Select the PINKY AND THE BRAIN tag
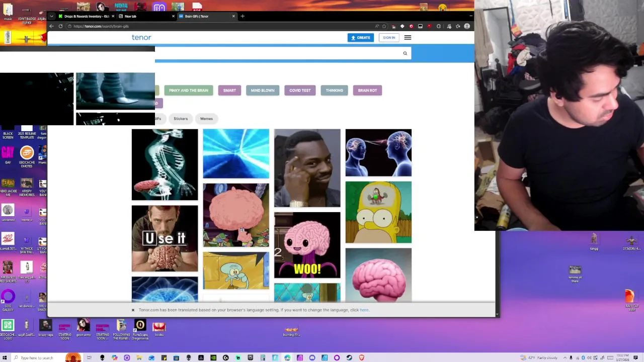 189,90
